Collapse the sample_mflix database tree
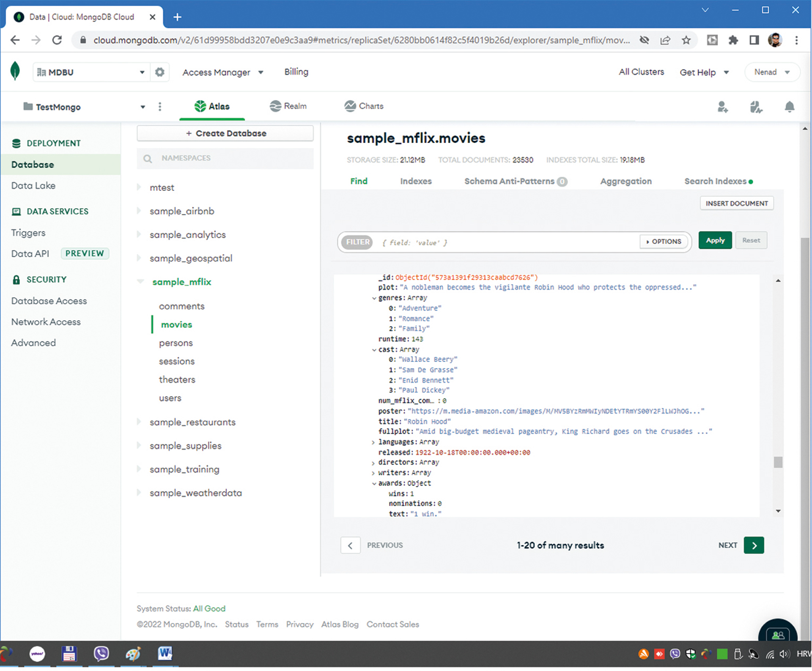The width and height of the screenshot is (812, 671). tap(140, 281)
